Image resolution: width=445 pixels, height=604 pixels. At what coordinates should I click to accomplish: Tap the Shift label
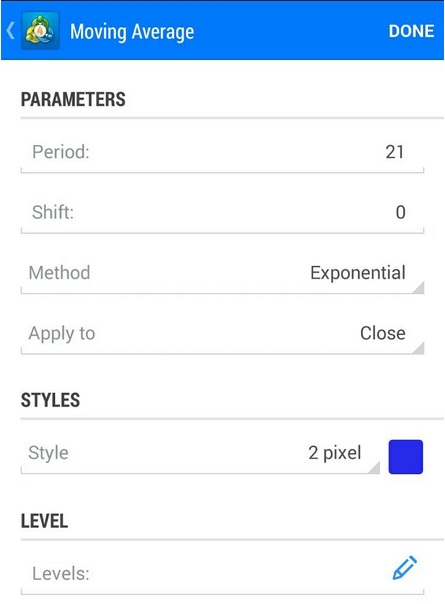coord(53,212)
